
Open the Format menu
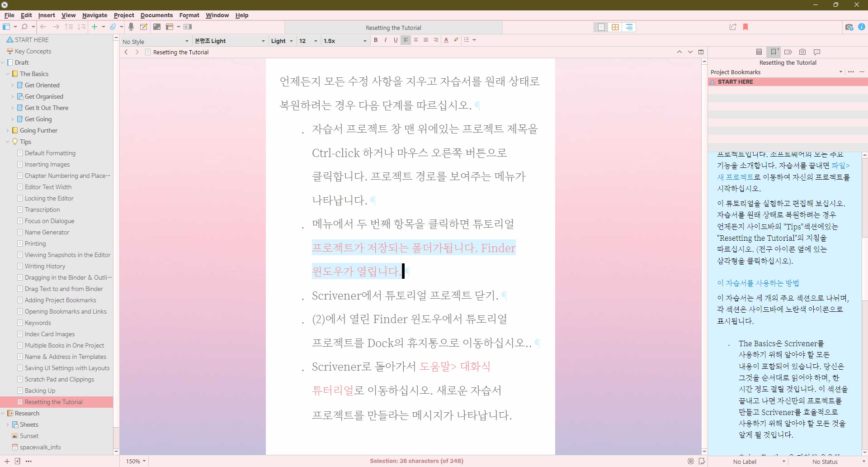coord(189,15)
